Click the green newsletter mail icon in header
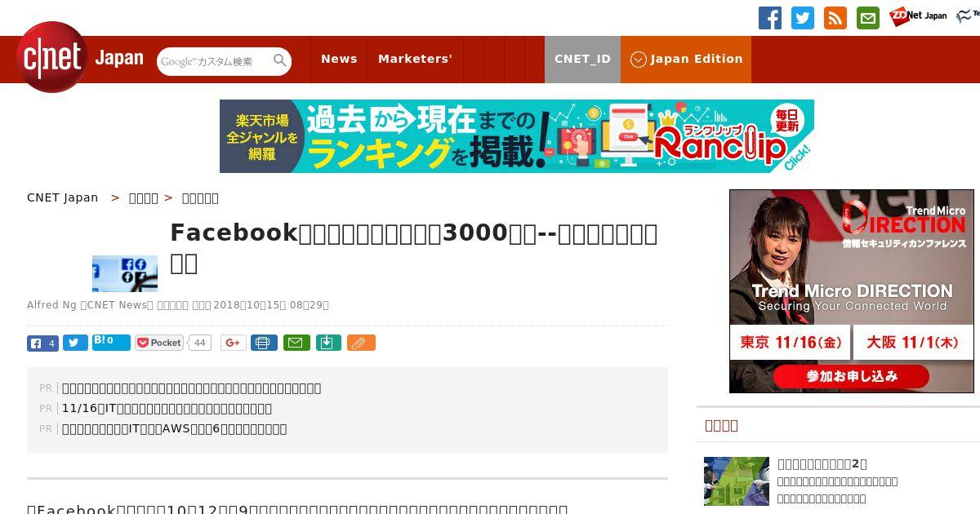The image size is (980, 514). tap(868, 18)
